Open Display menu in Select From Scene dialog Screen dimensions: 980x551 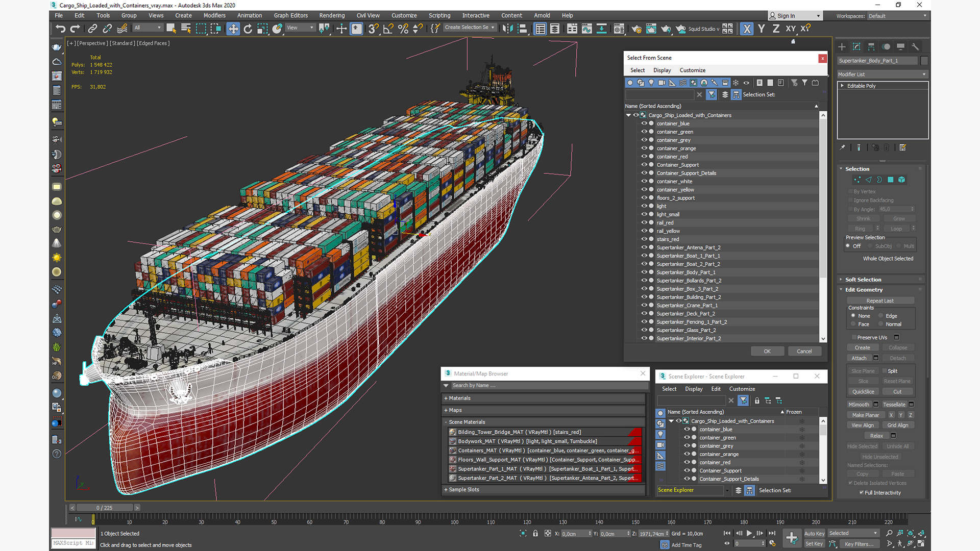pyautogui.click(x=662, y=70)
